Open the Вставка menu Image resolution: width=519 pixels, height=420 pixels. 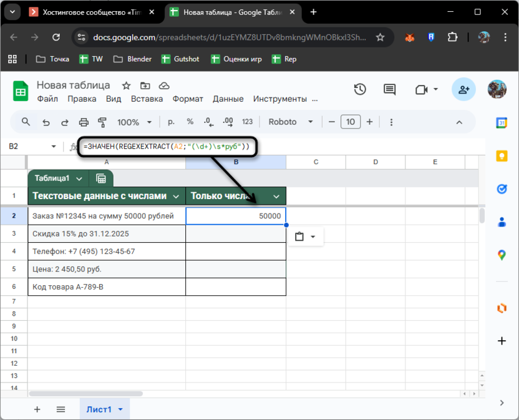point(147,99)
